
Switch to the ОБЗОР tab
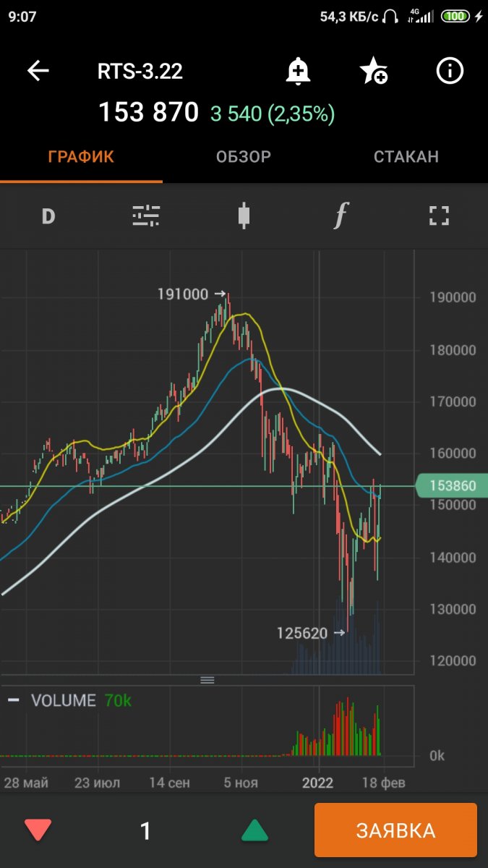[x=244, y=157]
